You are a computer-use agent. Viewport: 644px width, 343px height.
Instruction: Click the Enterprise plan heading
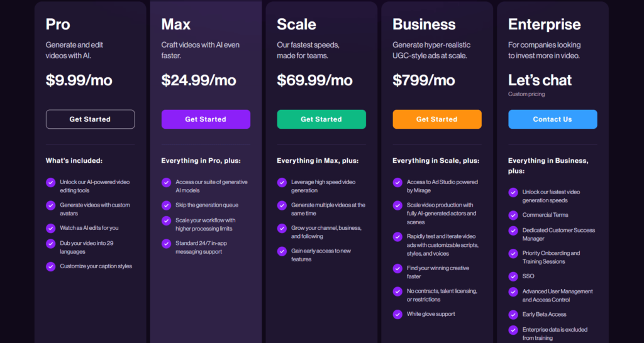pyautogui.click(x=544, y=24)
